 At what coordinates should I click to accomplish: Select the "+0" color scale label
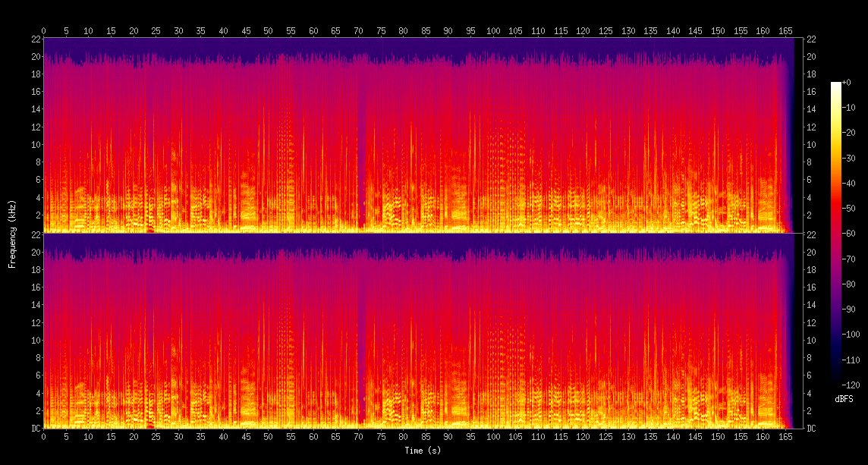[847, 83]
